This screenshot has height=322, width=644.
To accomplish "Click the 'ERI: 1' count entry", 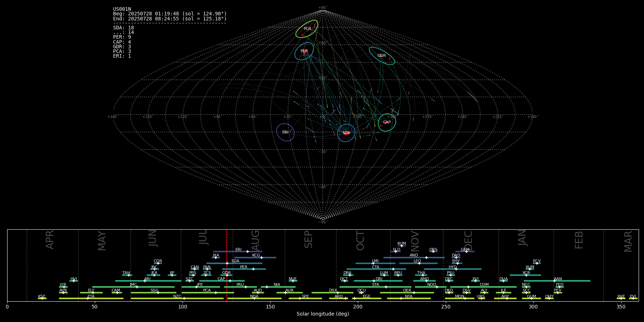I will (122, 56).
